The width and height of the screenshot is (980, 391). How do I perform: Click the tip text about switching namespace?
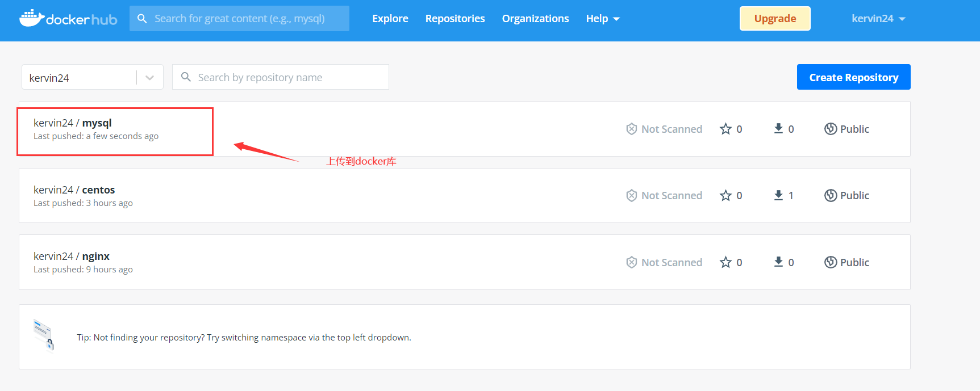[x=244, y=337]
